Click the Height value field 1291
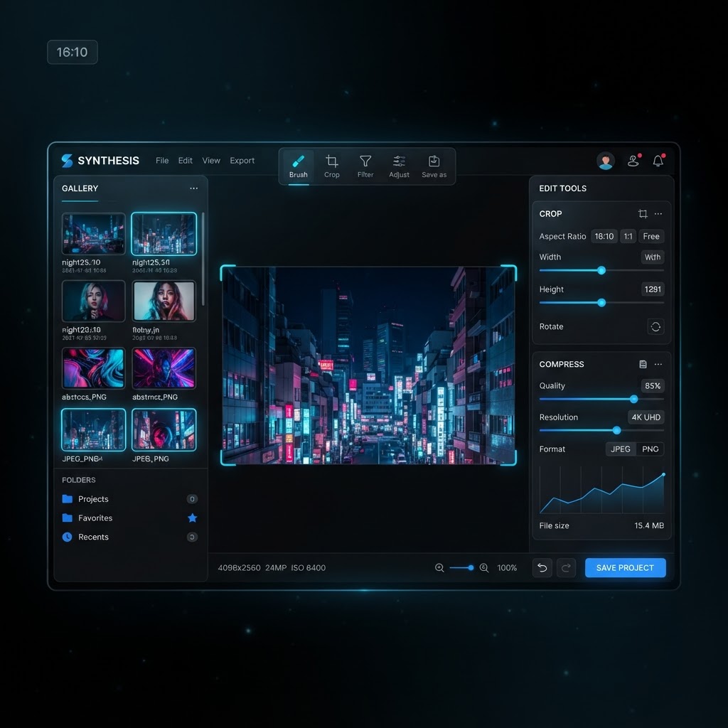This screenshot has height=728, width=728. pos(653,289)
